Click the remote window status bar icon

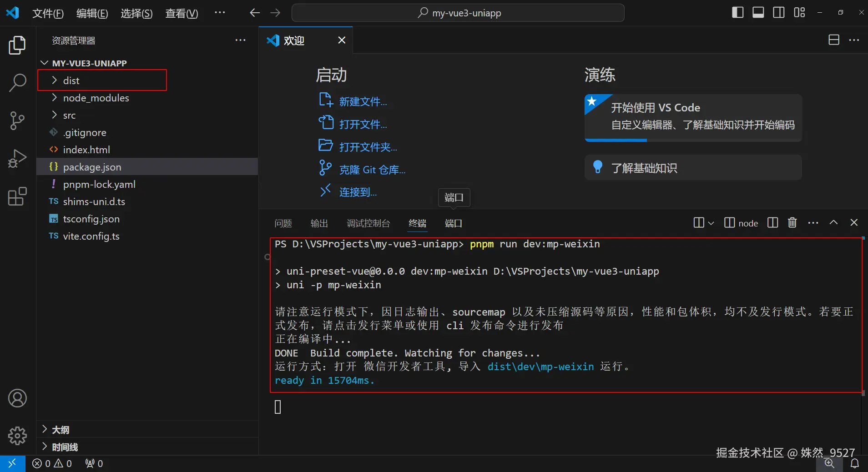(12, 463)
